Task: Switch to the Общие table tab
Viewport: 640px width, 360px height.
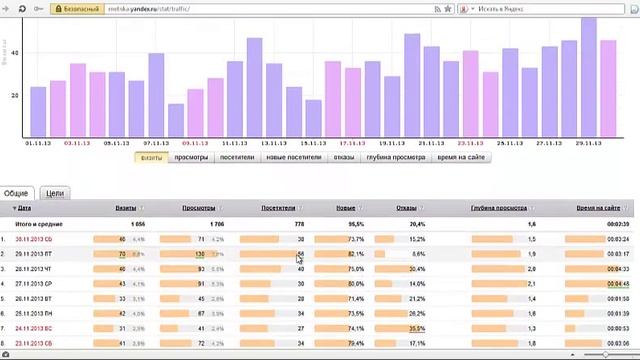Action: 16,193
